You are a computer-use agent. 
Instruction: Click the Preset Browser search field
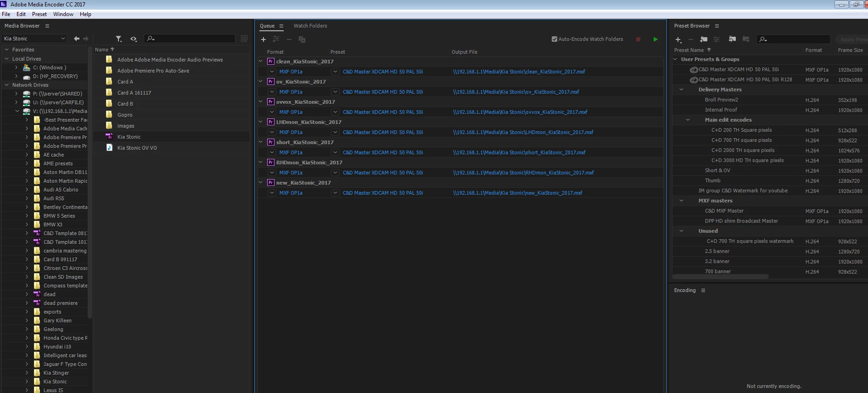point(794,39)
